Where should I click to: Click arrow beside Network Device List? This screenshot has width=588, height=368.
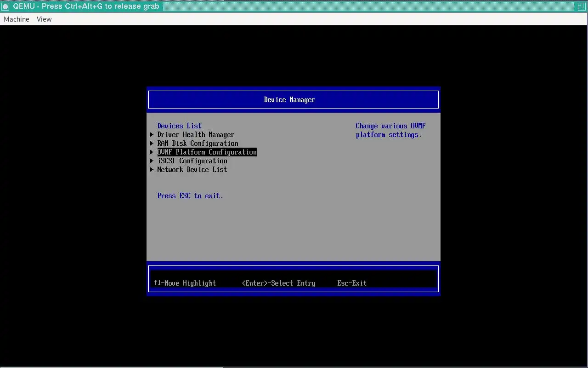tap(152, 170)
